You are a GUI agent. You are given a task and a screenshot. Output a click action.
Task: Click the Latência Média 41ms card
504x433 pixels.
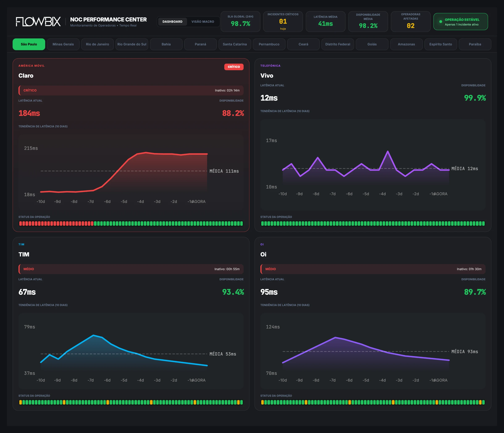pyautogui.click(x=325, y=22)
